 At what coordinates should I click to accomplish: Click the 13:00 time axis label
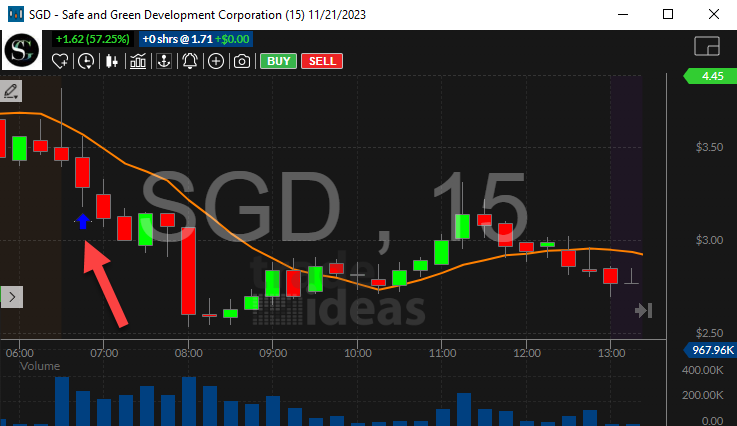click(x=611, y=353)
